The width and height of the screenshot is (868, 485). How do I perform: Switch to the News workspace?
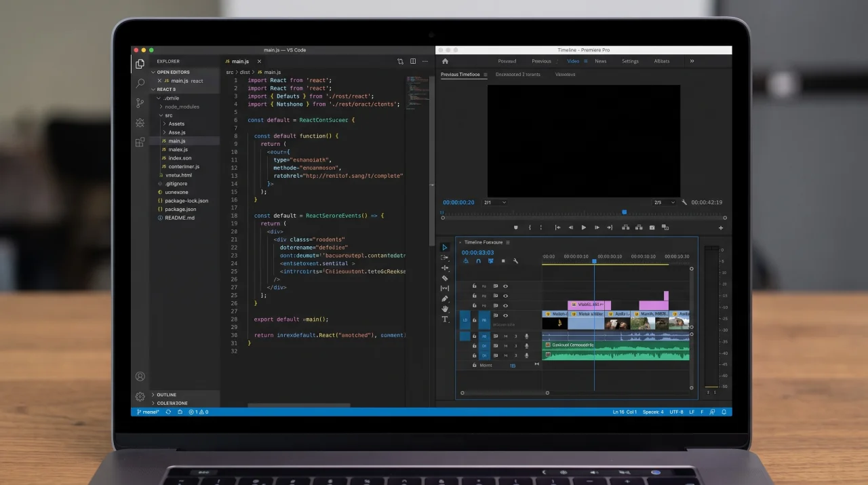pyautogui.click(x=601, y=61)
